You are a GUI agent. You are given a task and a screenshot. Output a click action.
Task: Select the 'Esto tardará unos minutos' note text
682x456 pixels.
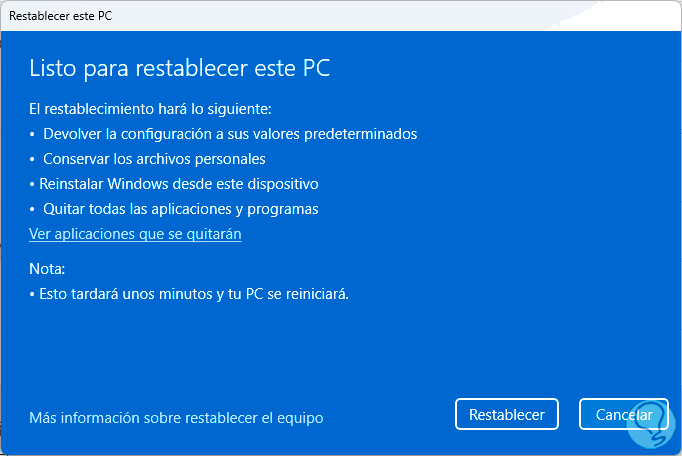point(193,294)
